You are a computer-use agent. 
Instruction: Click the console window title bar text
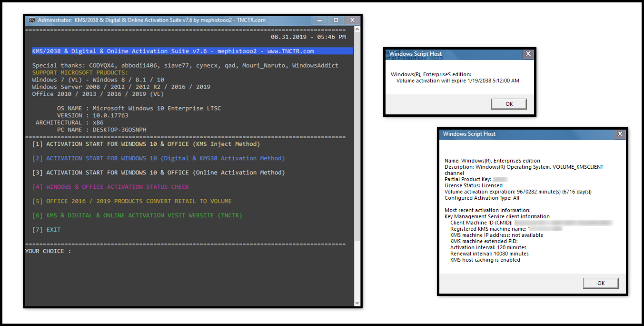click(151, 20)
